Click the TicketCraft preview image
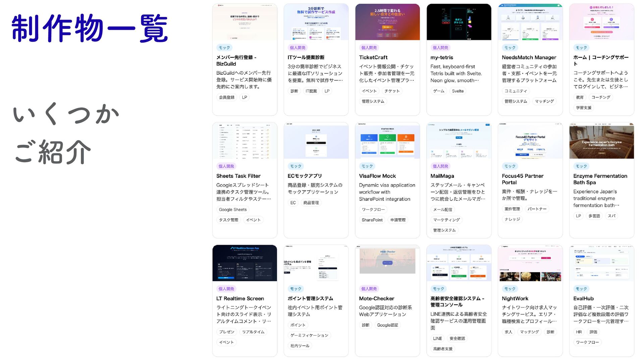This screenshot has height=362, width=644. pyautogui.click(x=387, y=22)
